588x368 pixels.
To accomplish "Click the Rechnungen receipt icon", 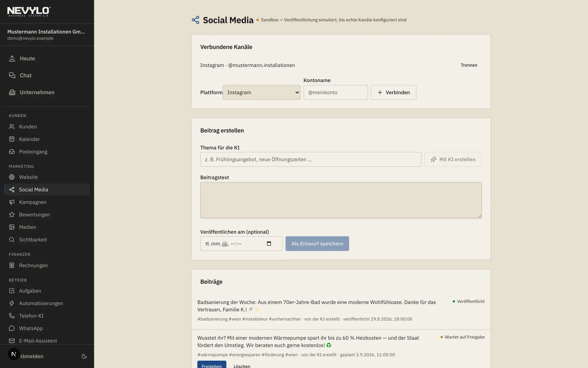I will tap(12, 265).
